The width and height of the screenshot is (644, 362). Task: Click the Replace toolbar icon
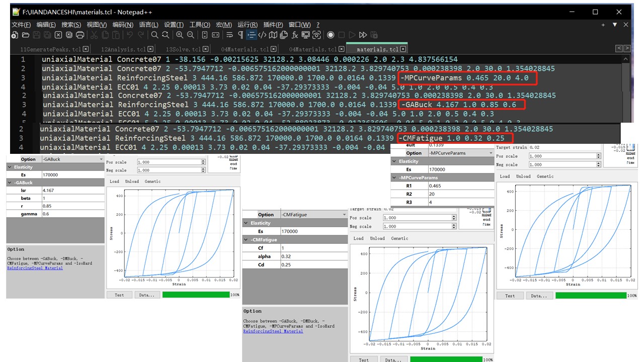pos(166,35)
